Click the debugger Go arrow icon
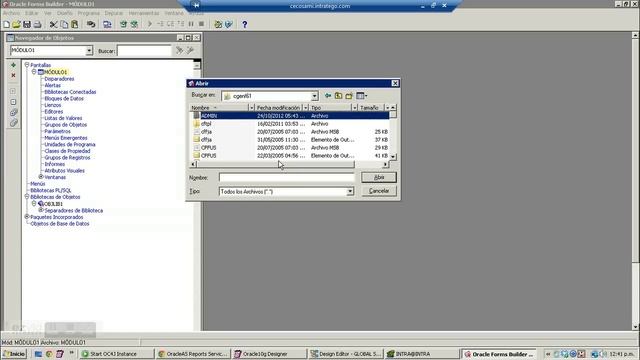The image size is (640, 360). coord(150,24)
